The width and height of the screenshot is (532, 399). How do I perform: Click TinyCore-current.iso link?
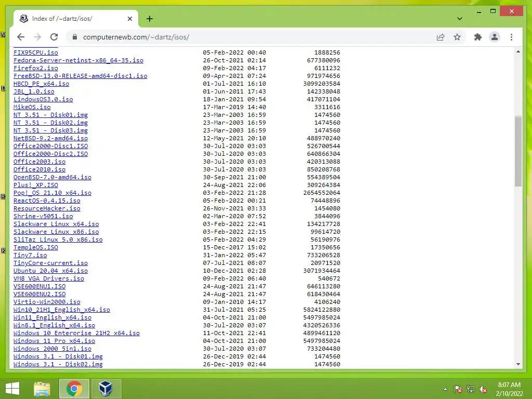coord(50,263)
